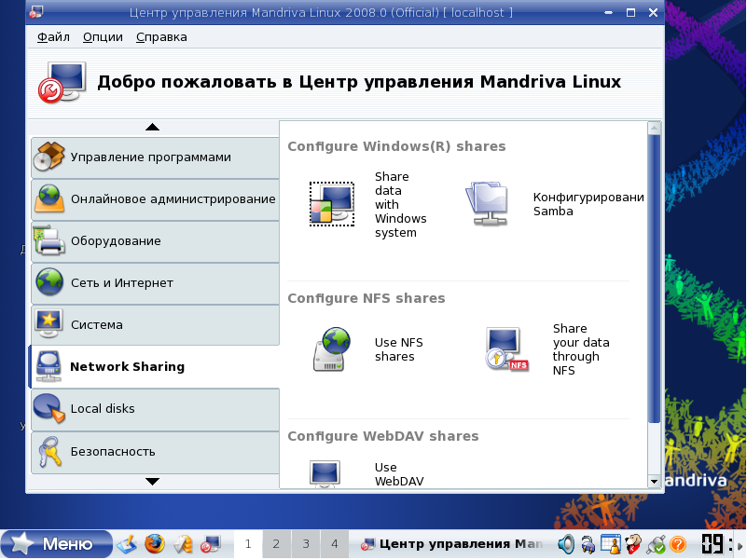
Task: Click the Меню start button
Action: [x=57, y=544]
